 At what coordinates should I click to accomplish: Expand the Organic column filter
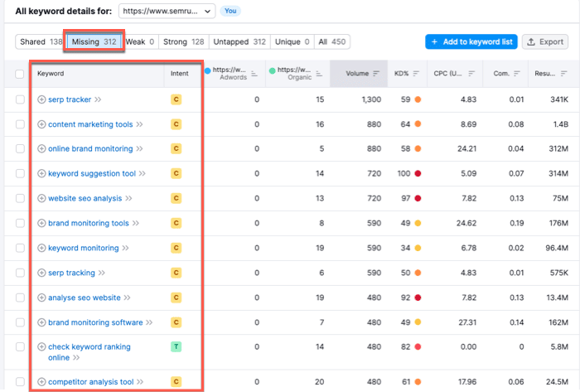[319, 74]
